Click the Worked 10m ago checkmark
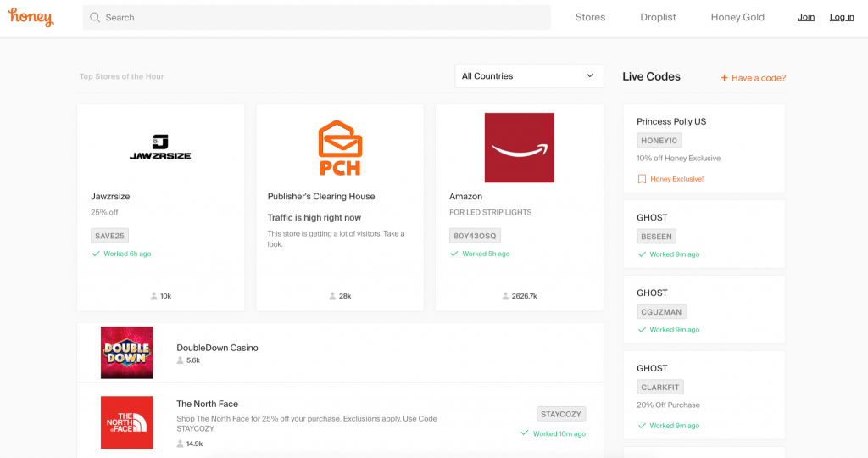 [x=524, y=433]
